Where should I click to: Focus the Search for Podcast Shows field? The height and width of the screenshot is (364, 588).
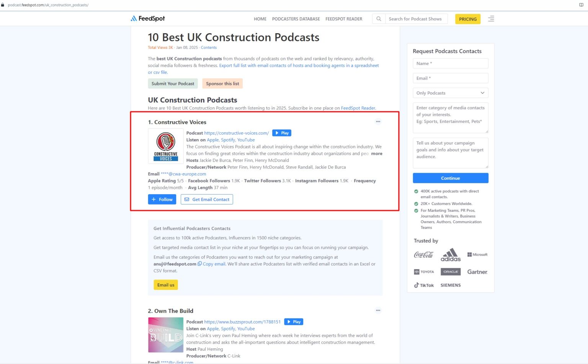coord(416,19)
